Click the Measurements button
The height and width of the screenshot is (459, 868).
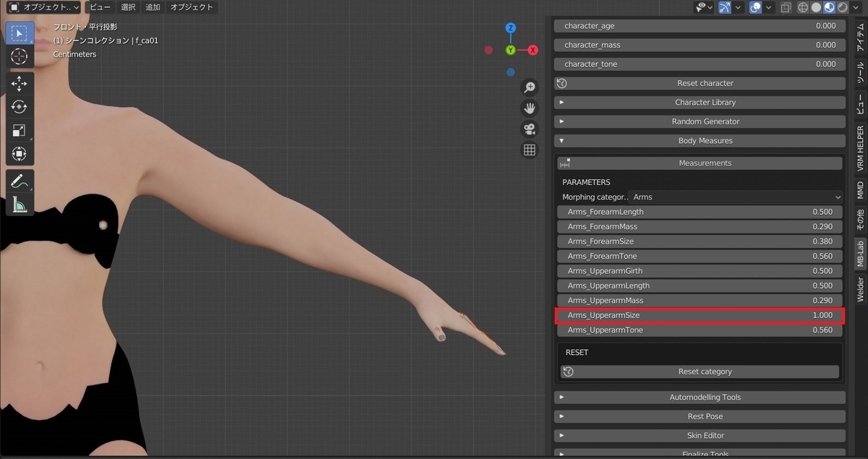tap(700, 163)
